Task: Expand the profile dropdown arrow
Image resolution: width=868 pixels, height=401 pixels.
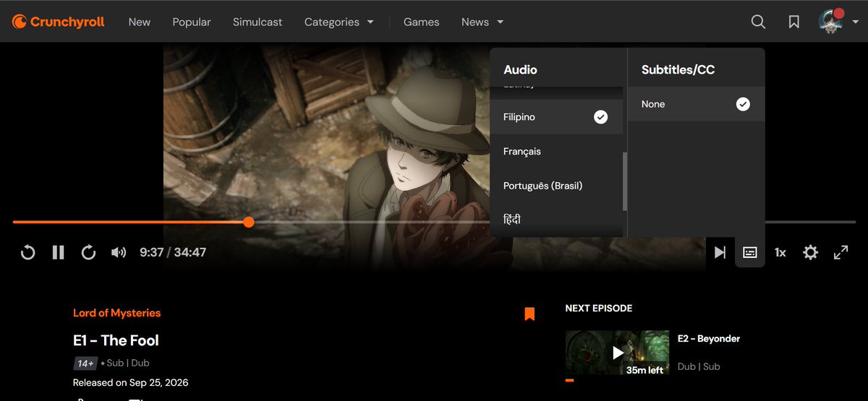Action: [x=855, y=22]
